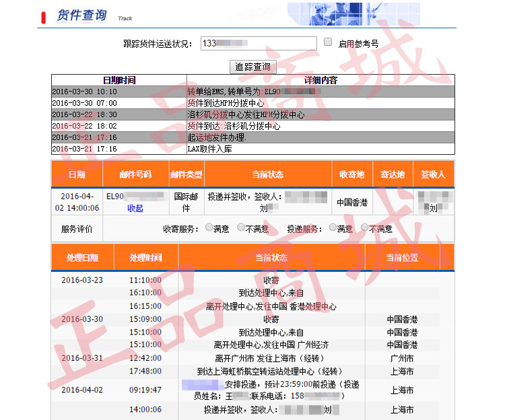Click the 处理时间 column header
Viewport: 505px width, 420px height.
click(146, 258)
